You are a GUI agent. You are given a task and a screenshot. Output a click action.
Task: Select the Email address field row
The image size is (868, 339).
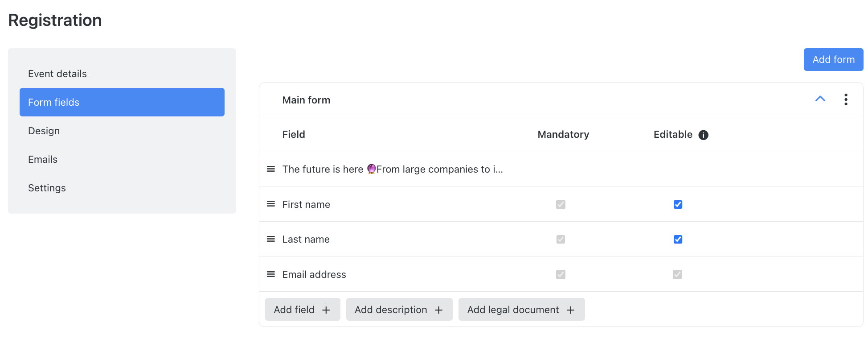click(314, 274)
